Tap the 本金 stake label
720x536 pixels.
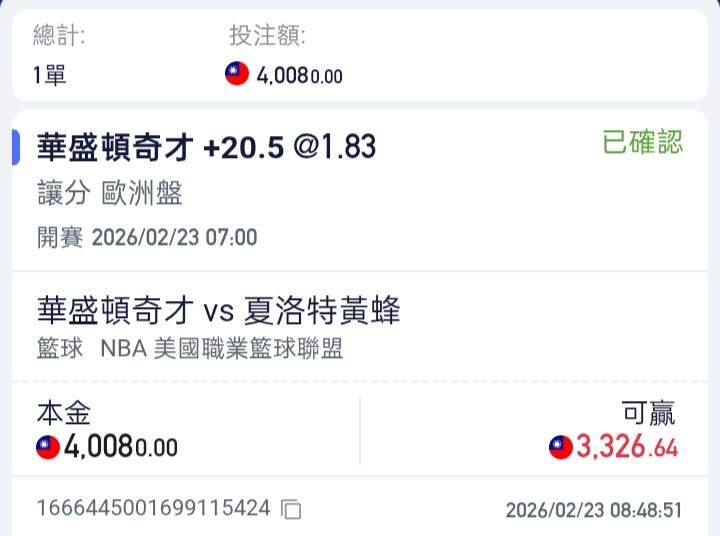(x=63, y=413)
